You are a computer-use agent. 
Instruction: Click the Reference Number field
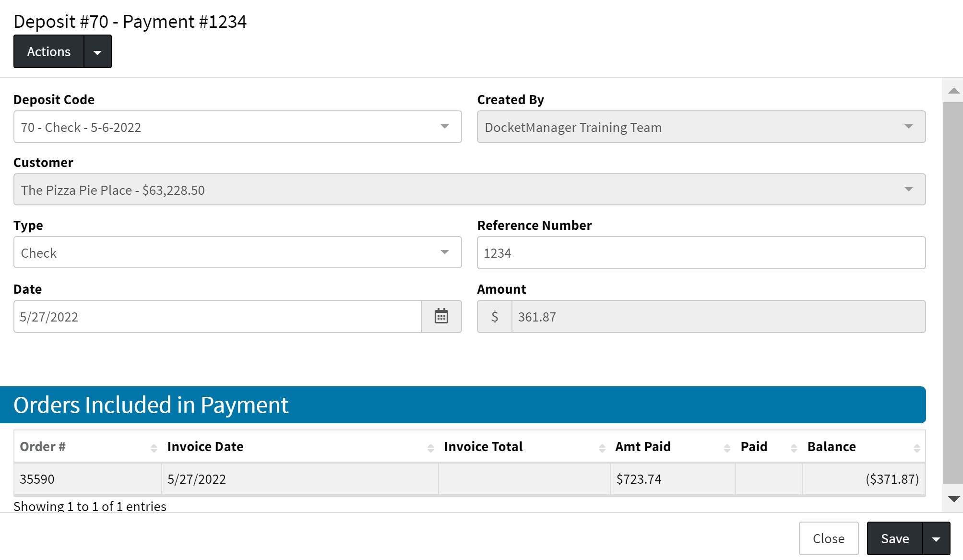coord(701,253)
